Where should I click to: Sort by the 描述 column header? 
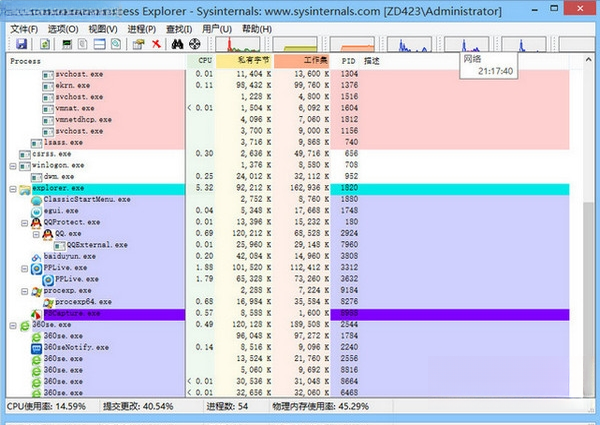pos(465,61)
